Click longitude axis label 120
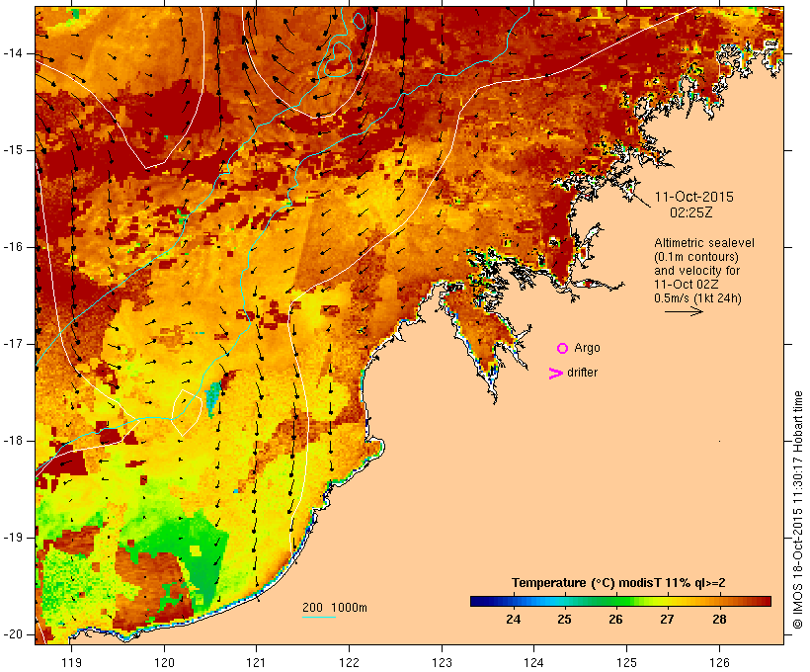Viewport: 810px width, 672px height. point(164,662)
